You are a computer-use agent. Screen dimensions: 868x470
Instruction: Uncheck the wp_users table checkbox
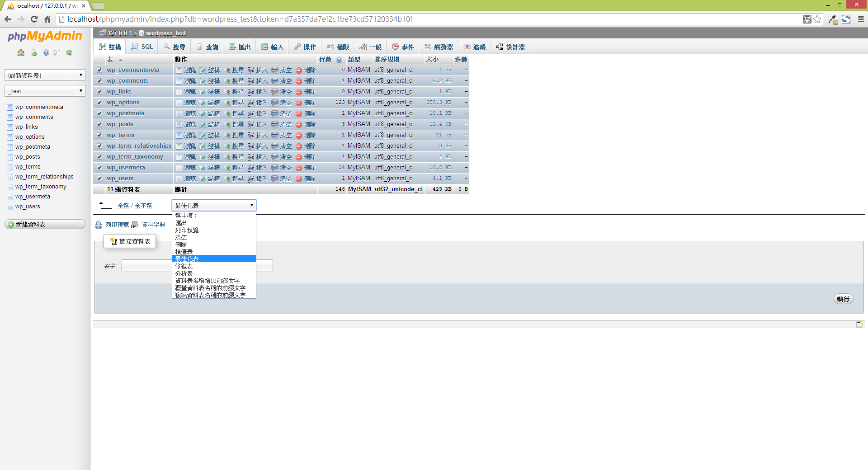pos(99,179)
